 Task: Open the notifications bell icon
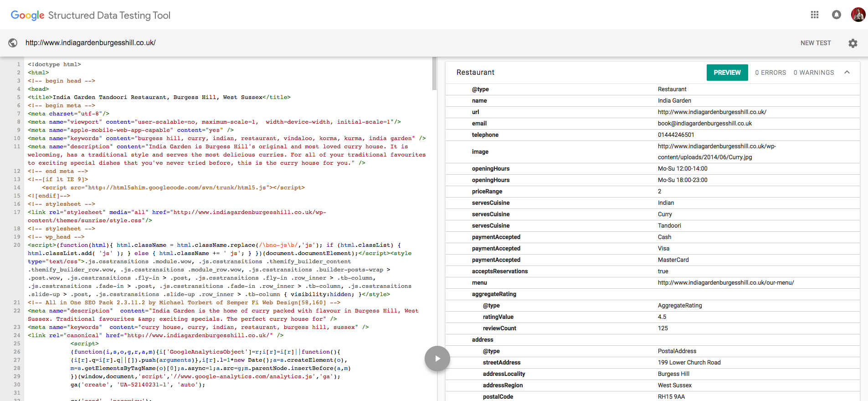[x=837, y=15]
